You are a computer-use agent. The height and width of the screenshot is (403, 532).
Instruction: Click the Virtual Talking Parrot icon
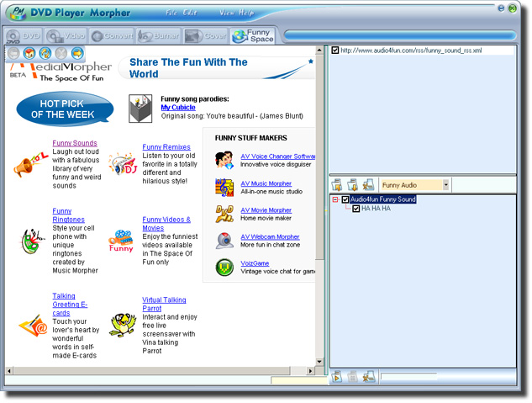(x=123, y=323)
